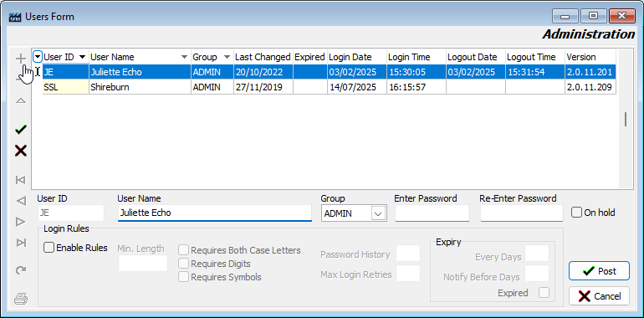
Task: Expand the Group combo box showing ADMIN
Action: 379,213
